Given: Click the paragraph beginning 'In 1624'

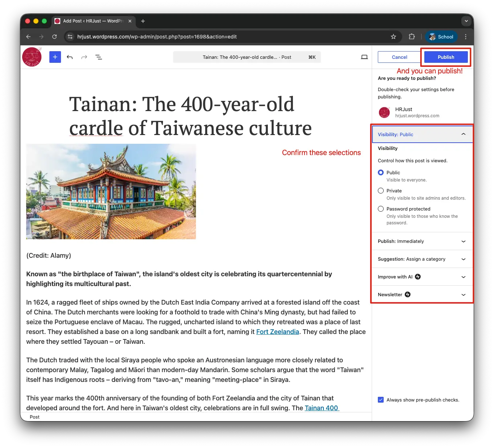Looking at the screenshot, I should tap(196, 322).
